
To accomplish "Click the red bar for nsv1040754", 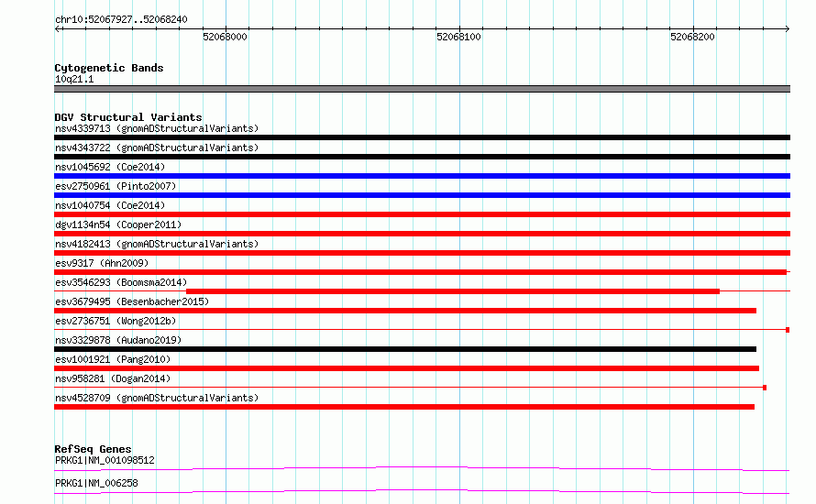I will (x=422, y=214).
